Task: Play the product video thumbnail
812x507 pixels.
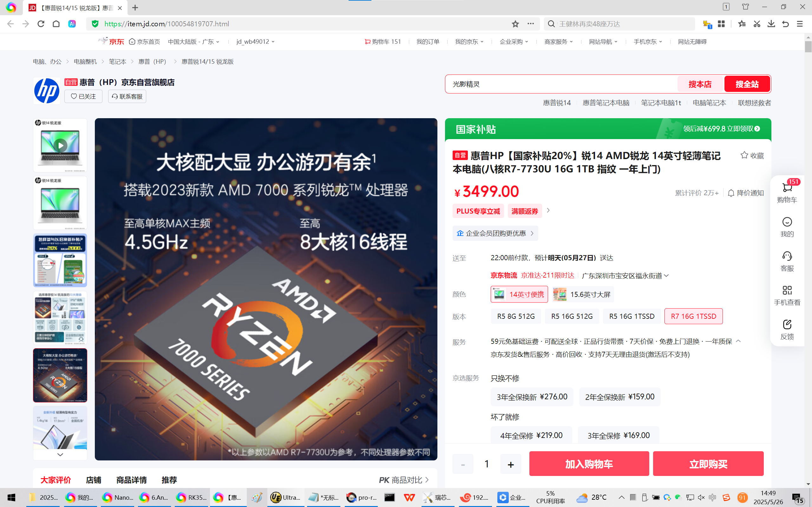Action: (x=60, y=145)
